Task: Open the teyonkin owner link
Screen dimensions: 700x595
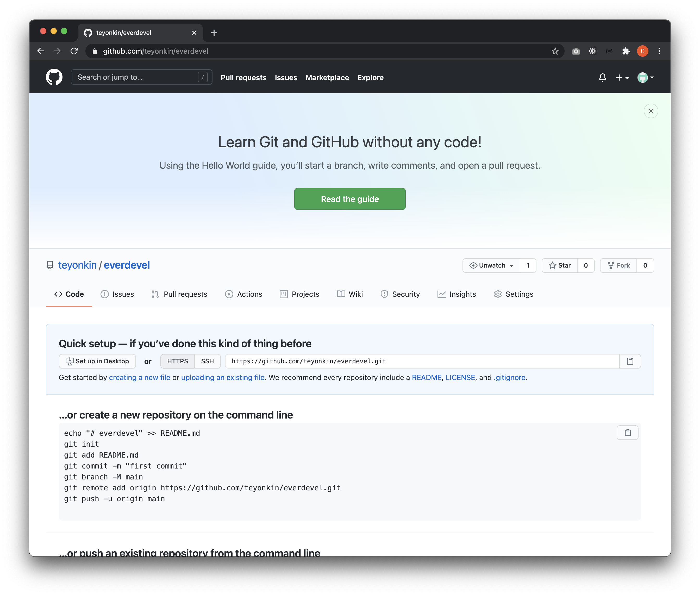Action: pyautogui.click(x=77, y=265)
